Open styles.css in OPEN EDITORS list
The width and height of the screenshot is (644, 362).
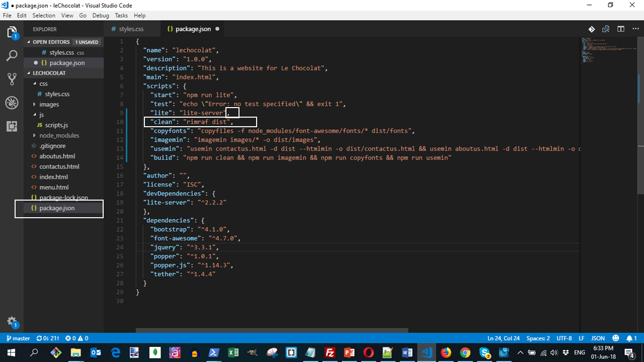coord(63,52)
